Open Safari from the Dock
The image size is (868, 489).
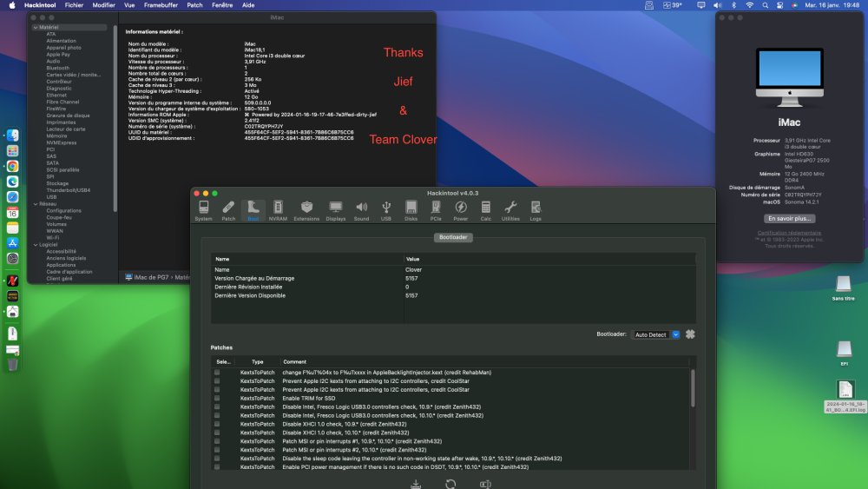[x=12, y=197]
